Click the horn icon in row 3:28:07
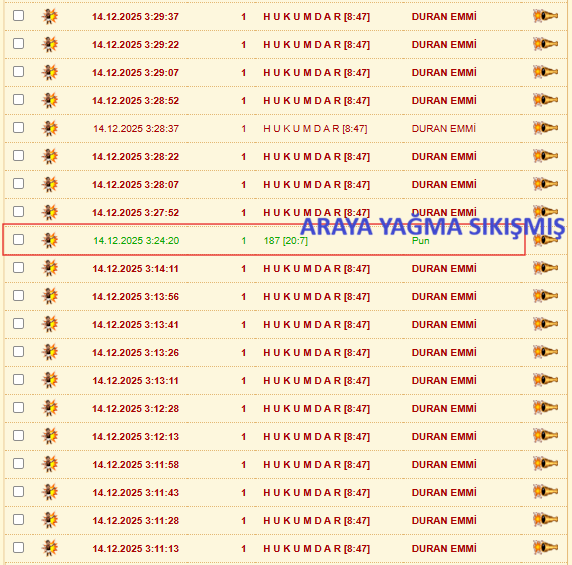The height and width of the screenshot is (565, 572). pyautogui.click(x=545, y=184)
